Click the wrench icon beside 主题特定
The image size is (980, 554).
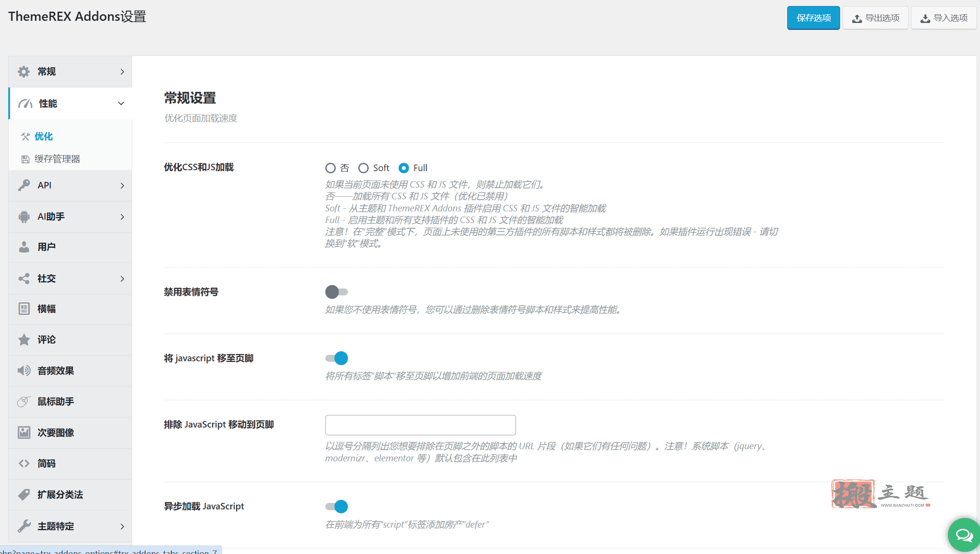click(24, 526)
